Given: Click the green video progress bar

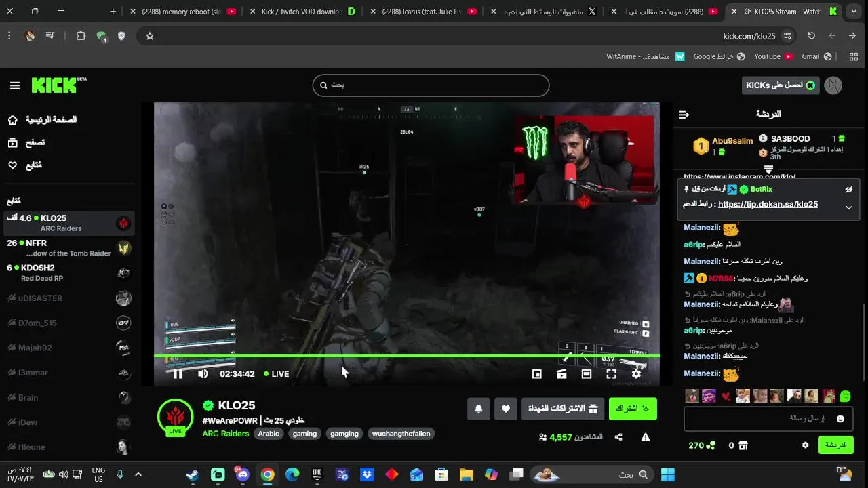Looking at the screenshot, I should tap(407, 356).
